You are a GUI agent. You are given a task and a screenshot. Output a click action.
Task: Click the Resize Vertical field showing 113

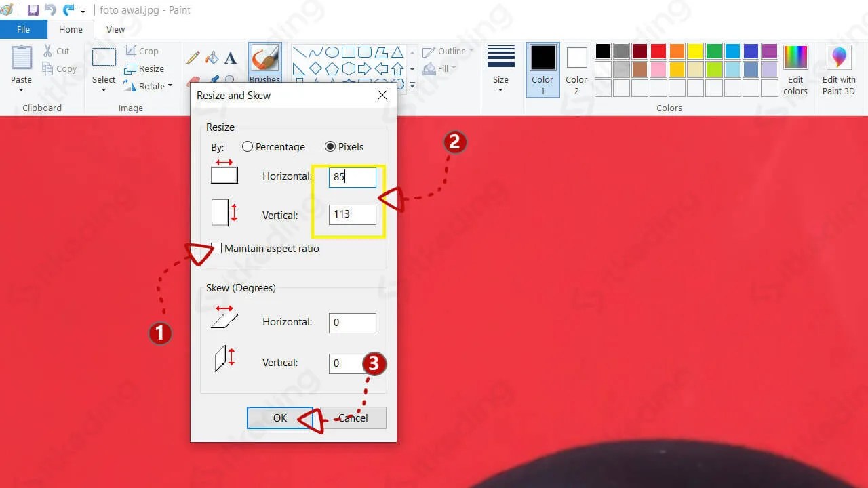click(353, 215)
